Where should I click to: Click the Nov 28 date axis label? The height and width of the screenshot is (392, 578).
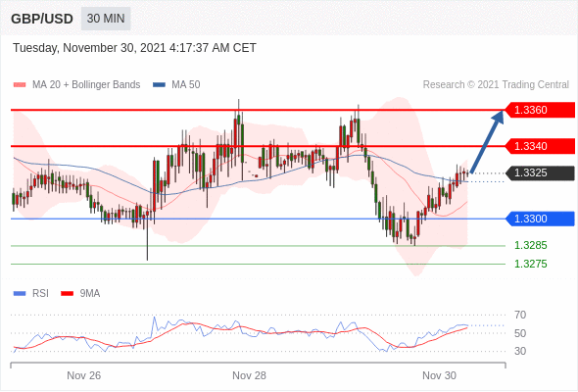click(249, 375)
